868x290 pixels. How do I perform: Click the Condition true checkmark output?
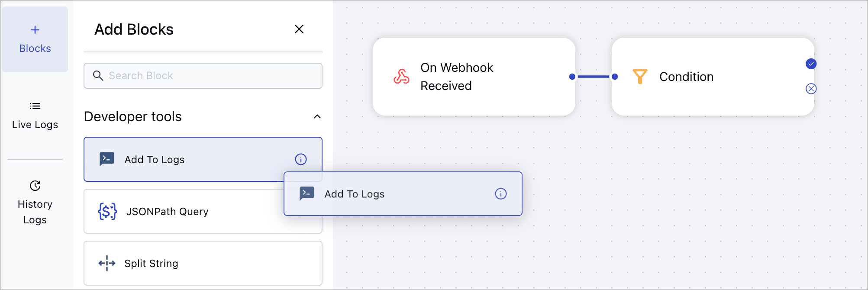[x=811, y=64]
